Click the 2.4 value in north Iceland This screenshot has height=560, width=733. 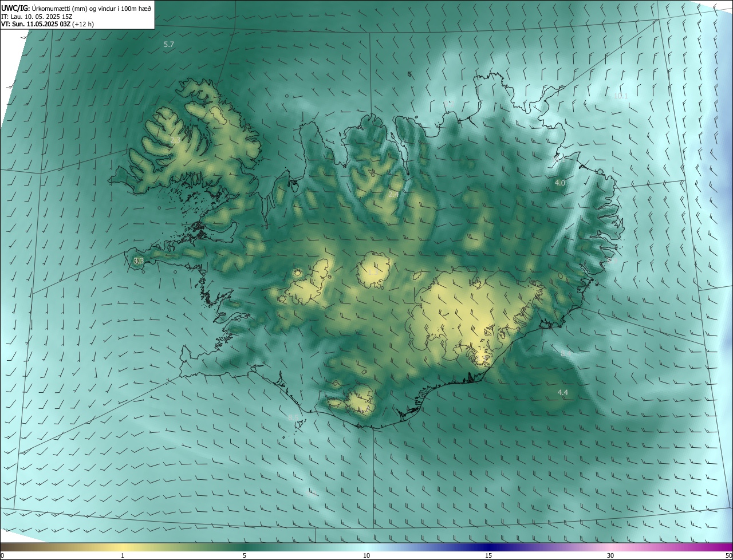click(393, 195)
